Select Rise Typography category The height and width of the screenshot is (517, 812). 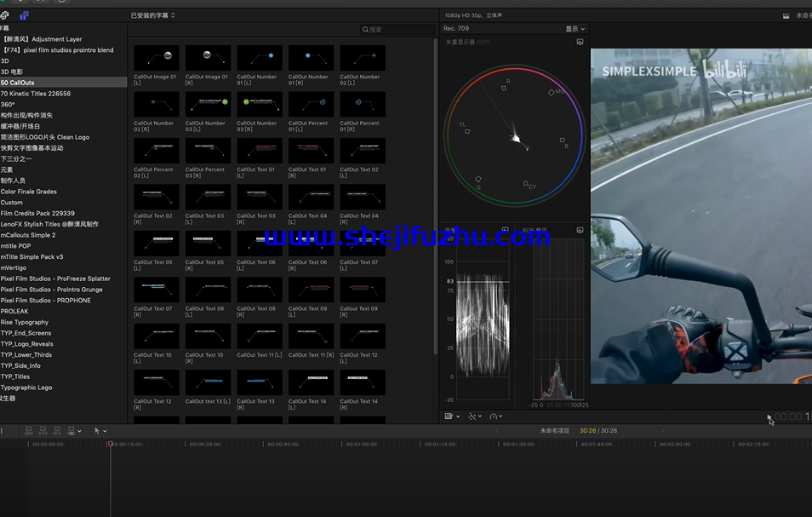63,322
